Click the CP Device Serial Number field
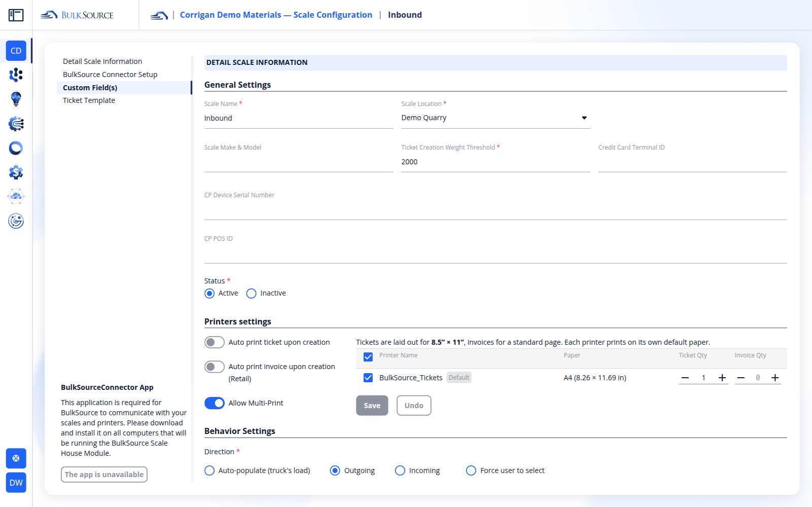The height and width of the screenshot is (507, 812). pos(496,209)
